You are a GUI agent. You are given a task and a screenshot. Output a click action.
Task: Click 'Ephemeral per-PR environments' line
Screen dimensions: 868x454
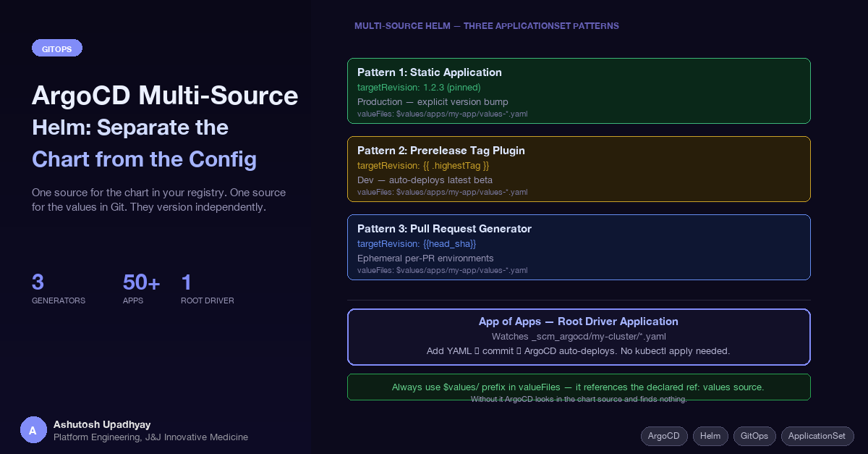(425, 258)
